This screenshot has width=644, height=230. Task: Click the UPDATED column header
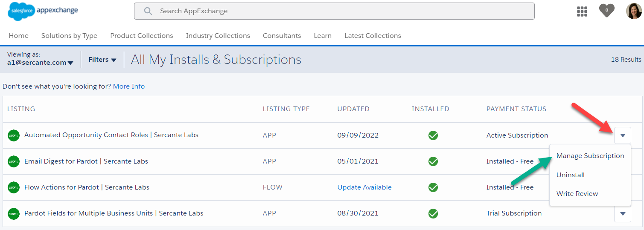[353, 109]
